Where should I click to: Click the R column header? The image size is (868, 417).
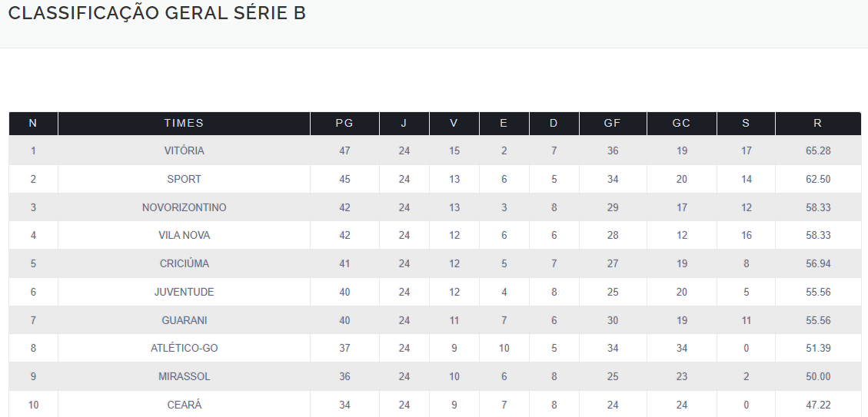click(x=817, y=123)
